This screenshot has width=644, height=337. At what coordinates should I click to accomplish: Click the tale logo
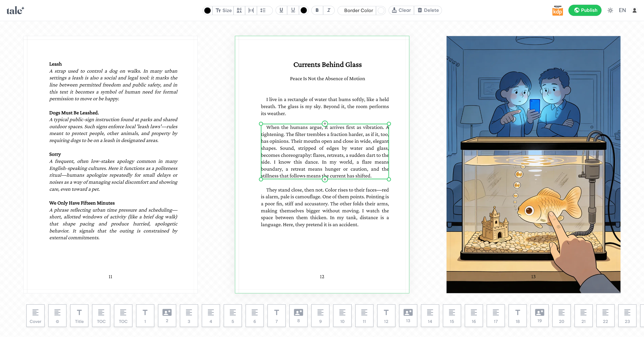click(x=15, y=10)
